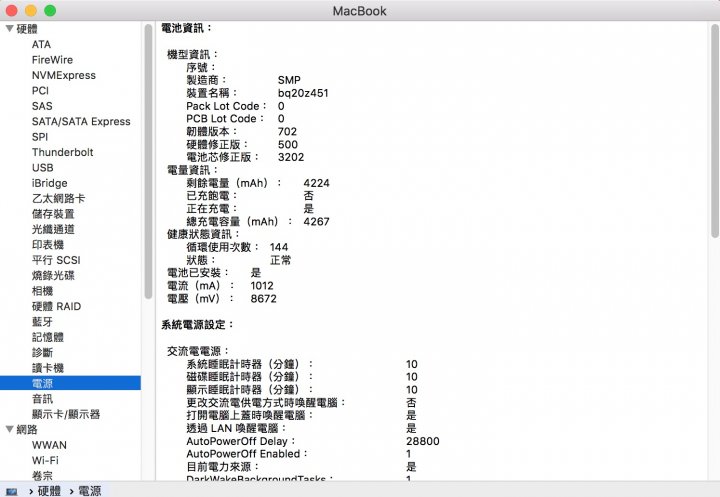This screenshot has height=497, width=720.
Task: Select 音訊 audio entry
Action: click(43, 399)
